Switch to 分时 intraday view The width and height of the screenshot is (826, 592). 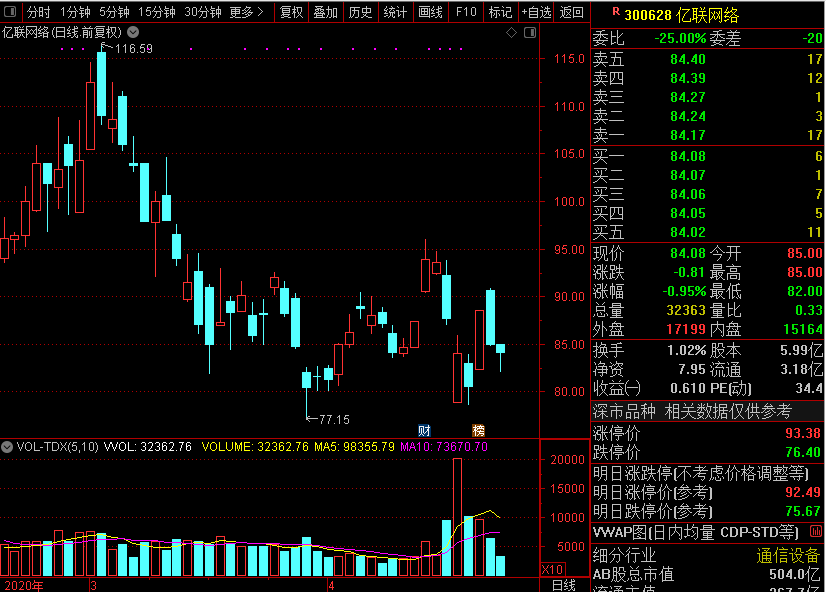click(38, 12)
